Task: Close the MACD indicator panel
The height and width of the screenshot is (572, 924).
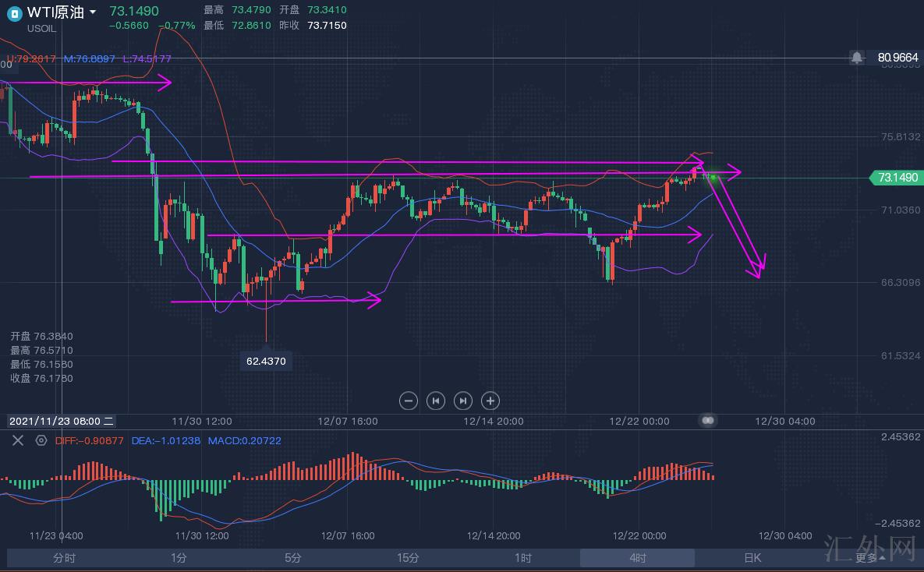Action: point(18,440)
